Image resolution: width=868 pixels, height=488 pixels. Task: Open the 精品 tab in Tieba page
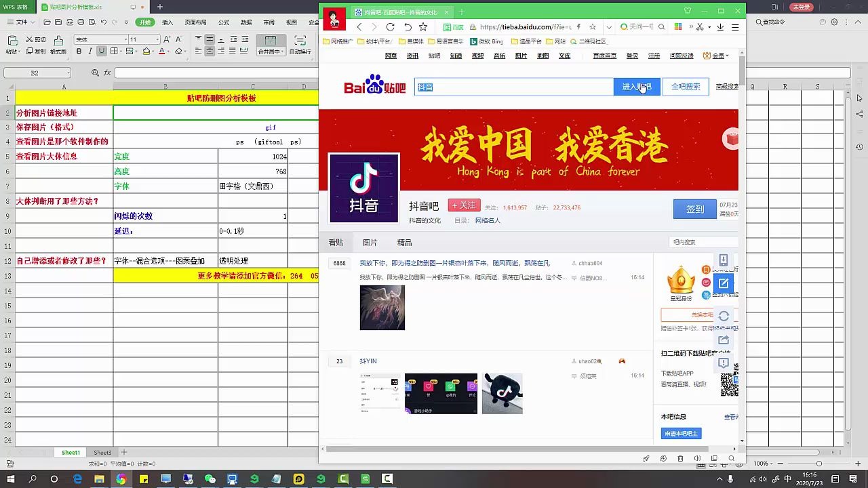tap(404, 242)
